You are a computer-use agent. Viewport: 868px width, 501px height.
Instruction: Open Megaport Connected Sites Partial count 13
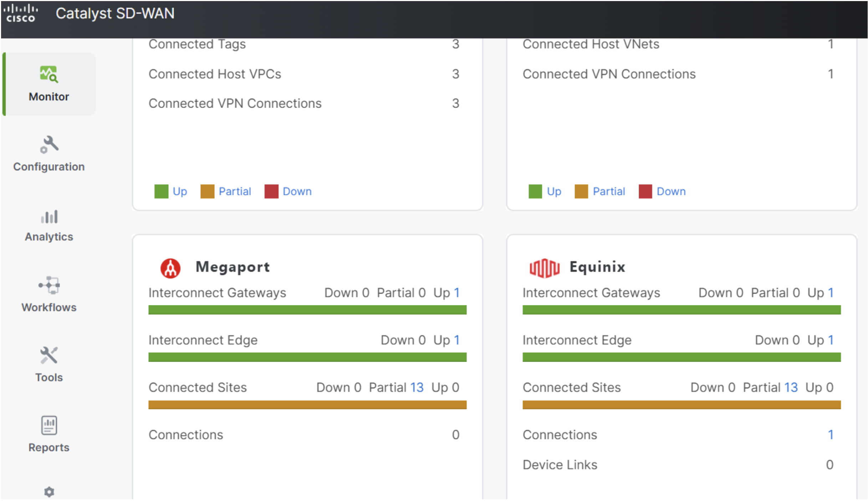(417, 388)
